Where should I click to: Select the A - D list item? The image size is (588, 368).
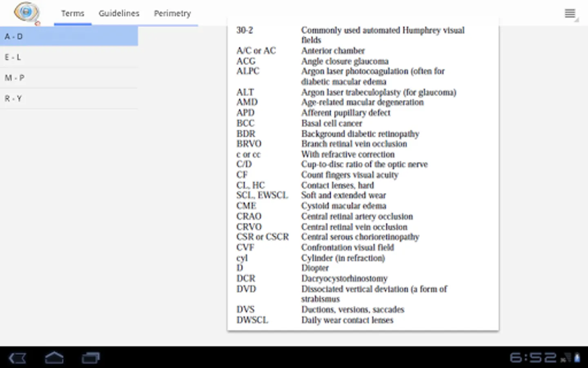click(x=69, y=36)
